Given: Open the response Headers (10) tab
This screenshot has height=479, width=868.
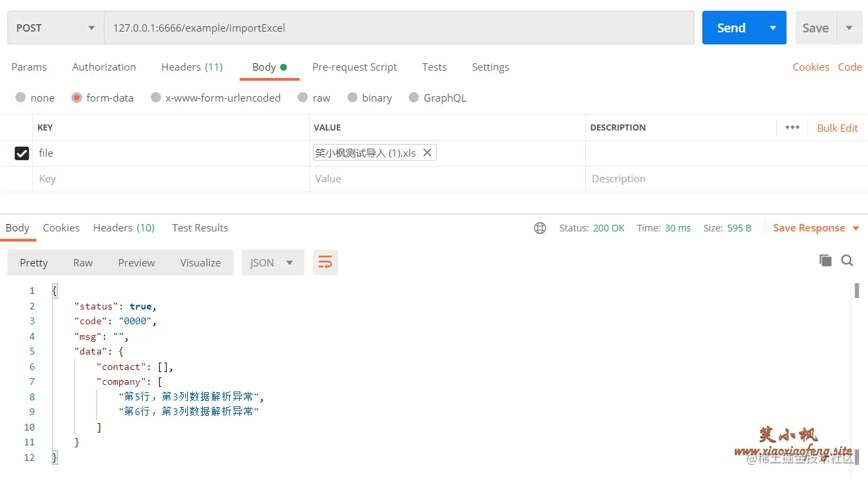Looking at the screenshot, I should [x=124, y=228].
